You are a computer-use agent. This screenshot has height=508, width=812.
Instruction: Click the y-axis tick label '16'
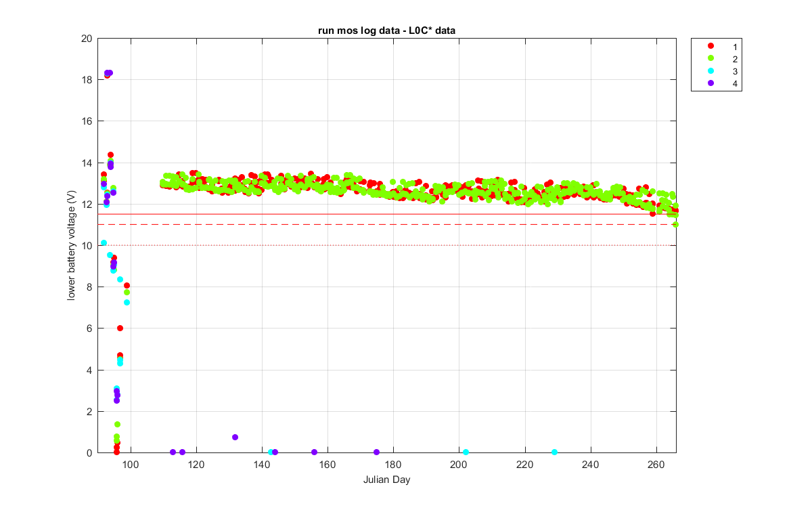click(x=87, y=121)
